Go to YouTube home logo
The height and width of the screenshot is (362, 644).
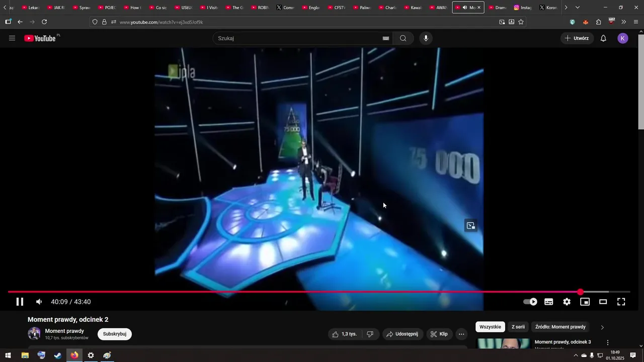40,38
